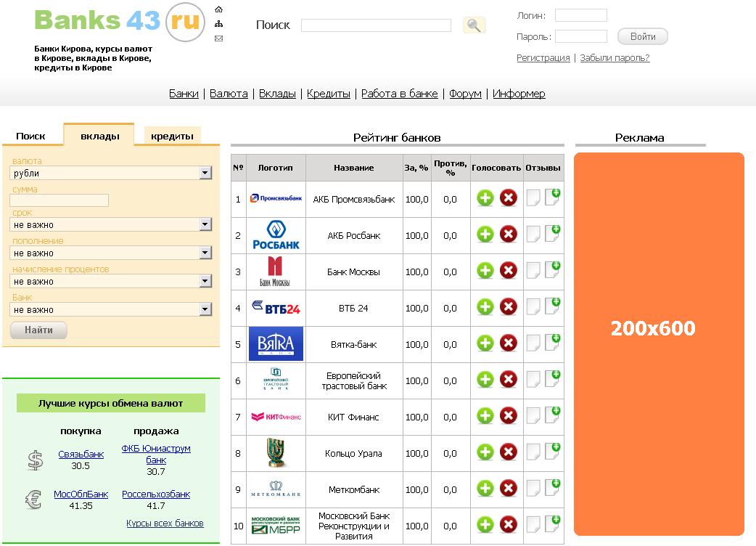Vote for Вятка-банк with green plus
Image resolution: width=756 pixels, height=546 pixels.
(485, 343)
